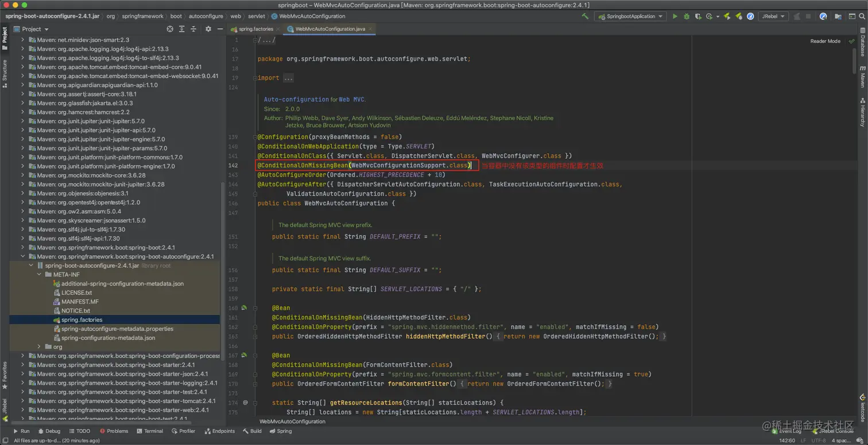
Task: Open the Problems tool window tab
Action: click(x=114, y=431)
